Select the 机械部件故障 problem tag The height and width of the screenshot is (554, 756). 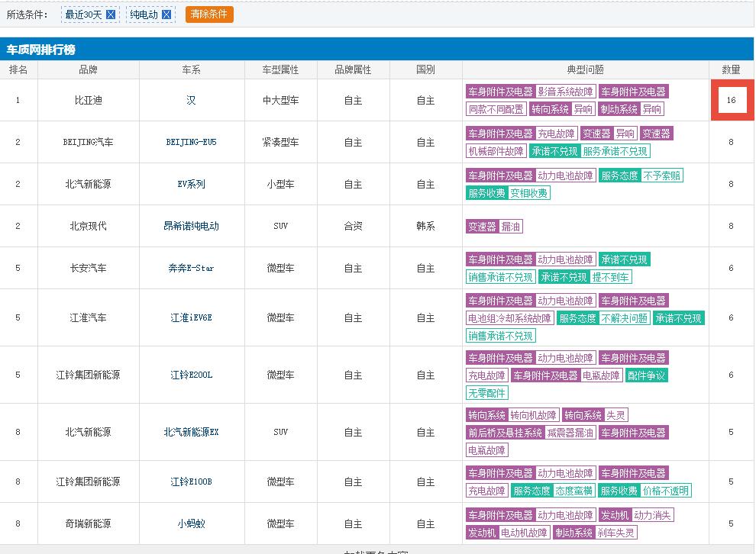(x=496, y=151)
